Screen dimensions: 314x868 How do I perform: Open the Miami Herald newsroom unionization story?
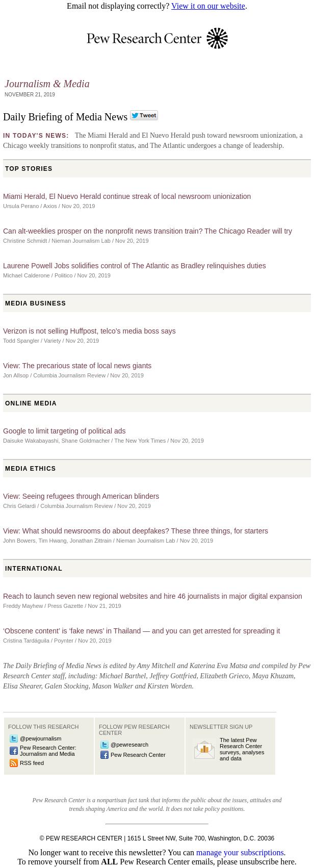[127, 196]
